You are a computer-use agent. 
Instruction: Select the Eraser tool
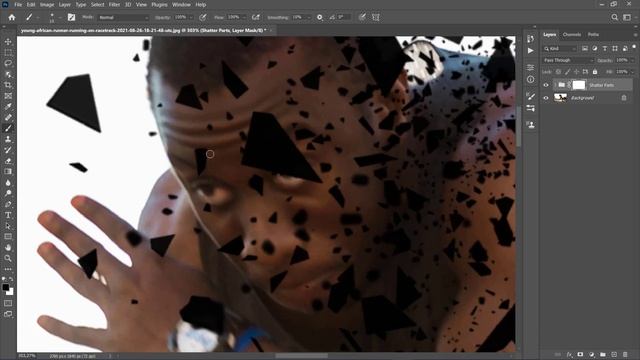8,161
